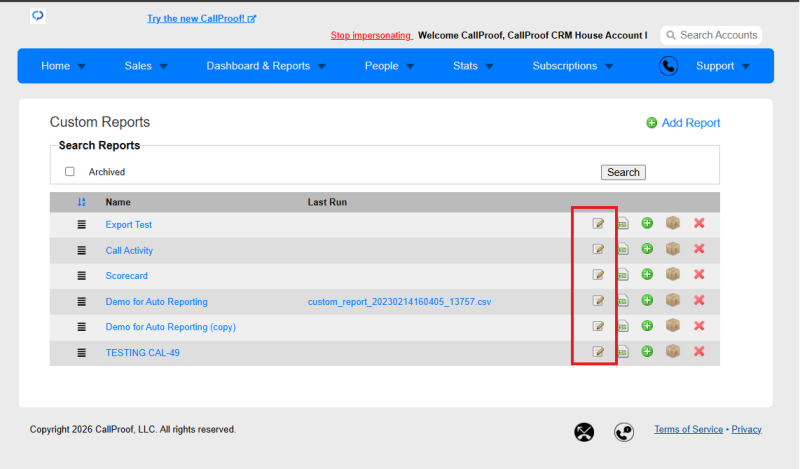This screenshot has height=469, width=800.
Task: Click the Add Report link
Action: (683, 122)
